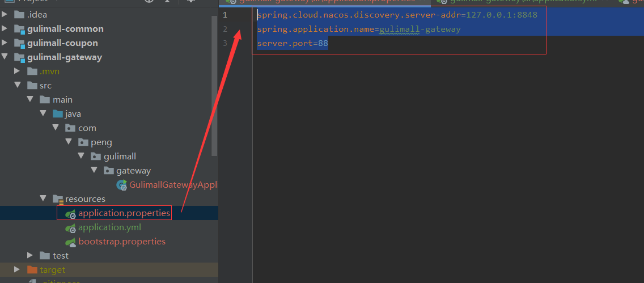Collapse the peng package arrow
This screenshot has width=644, height=283.
coord(68,142)
